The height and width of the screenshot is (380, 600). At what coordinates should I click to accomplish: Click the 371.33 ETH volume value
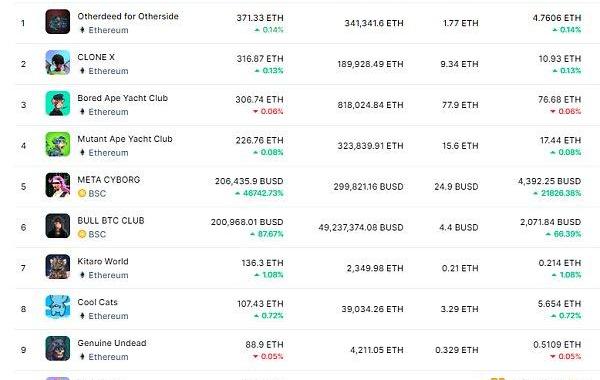[x=260, y=18]
